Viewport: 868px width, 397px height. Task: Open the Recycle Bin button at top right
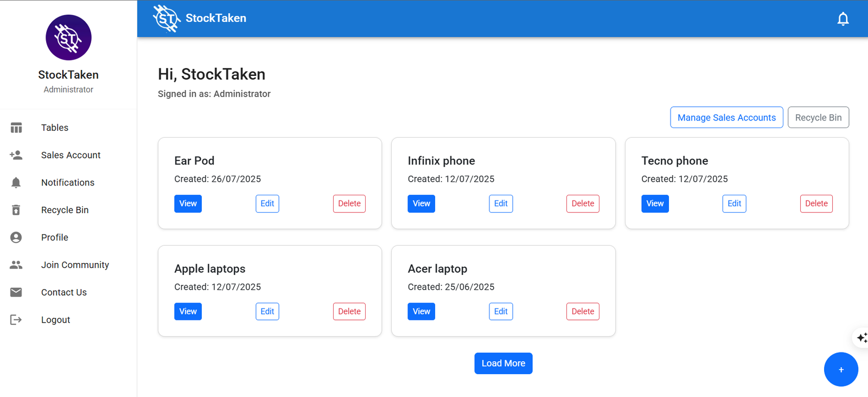818,118
